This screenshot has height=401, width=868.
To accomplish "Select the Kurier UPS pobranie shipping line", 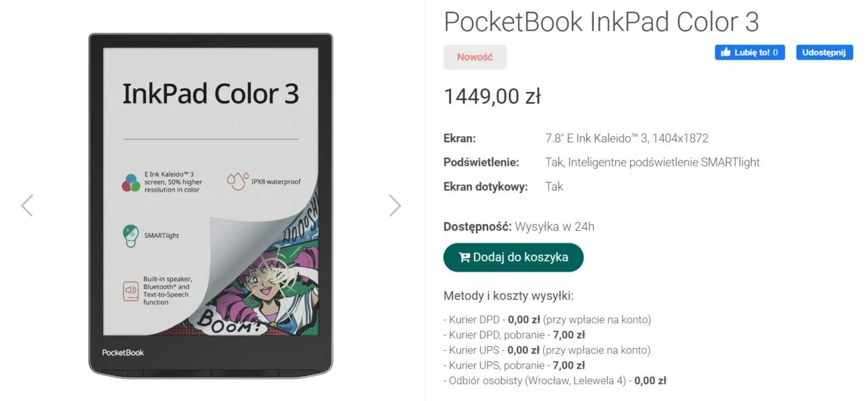I will pyautogui.click(x=514, y=366).
